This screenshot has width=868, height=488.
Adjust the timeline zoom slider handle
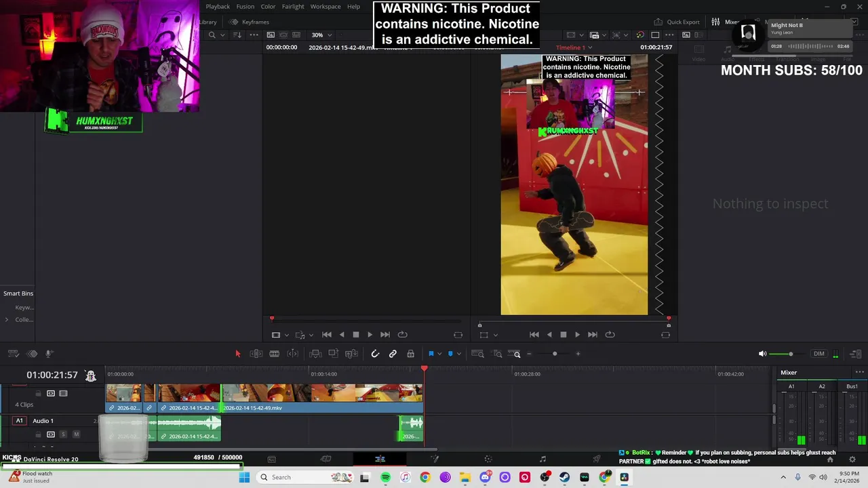555,354
